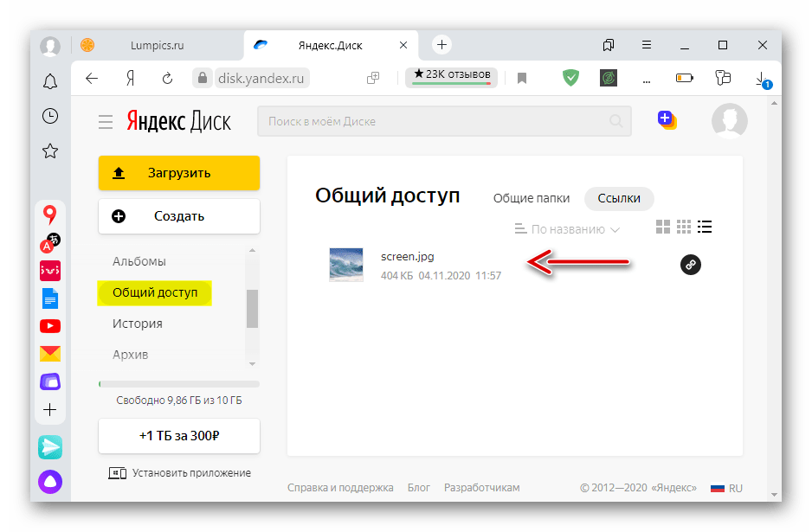
Task: Open 'Архив' in the left menu
Action: [131, 355]
